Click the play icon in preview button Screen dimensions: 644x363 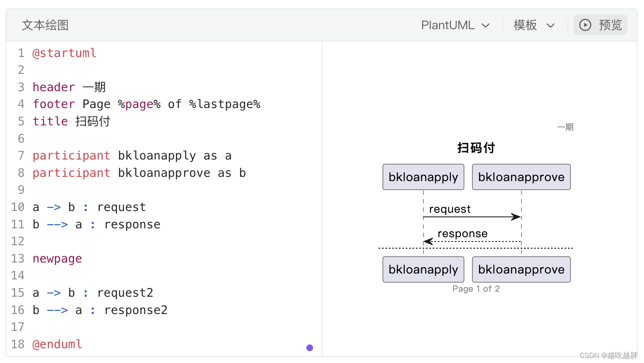tap(585, 25)
